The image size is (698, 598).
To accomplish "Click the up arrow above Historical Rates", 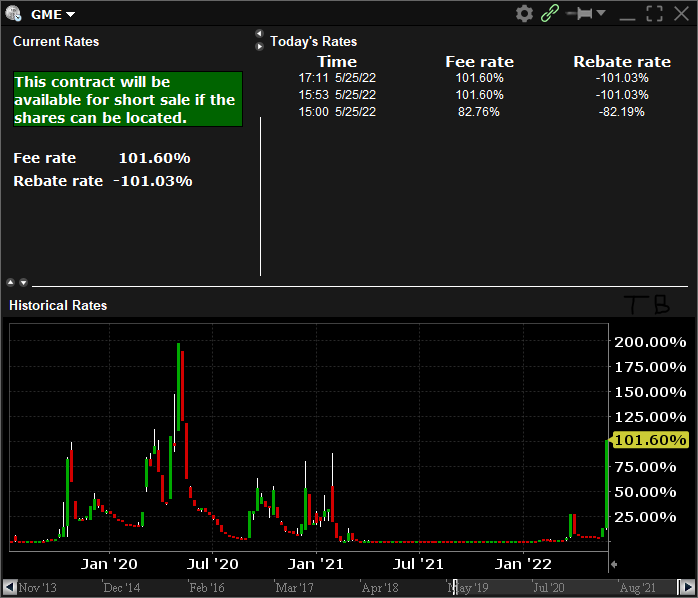I will pos(11,282).
